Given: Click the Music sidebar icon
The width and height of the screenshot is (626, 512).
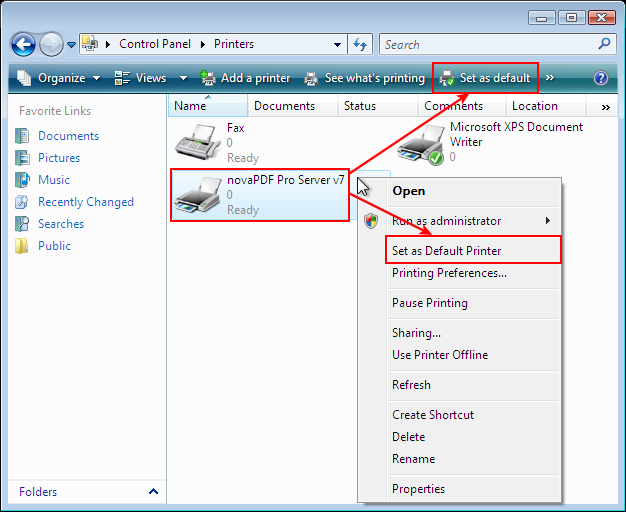Looking at the screenshot, I should pos(22,180).
